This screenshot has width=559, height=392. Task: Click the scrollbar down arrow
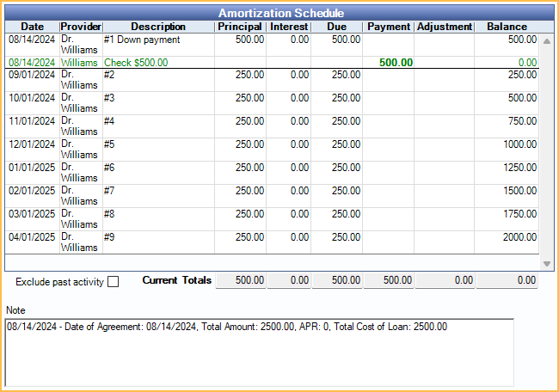point(547,263)
